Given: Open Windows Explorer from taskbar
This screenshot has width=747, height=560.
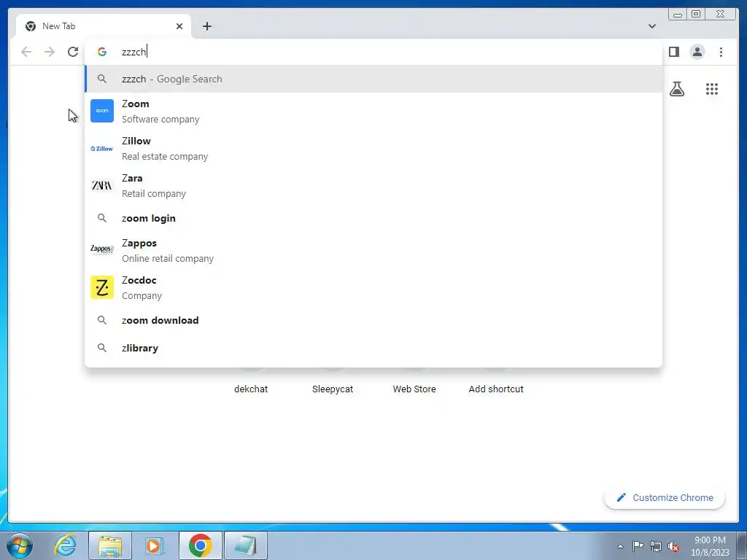Looking at the screenshot, I should 110,545.
